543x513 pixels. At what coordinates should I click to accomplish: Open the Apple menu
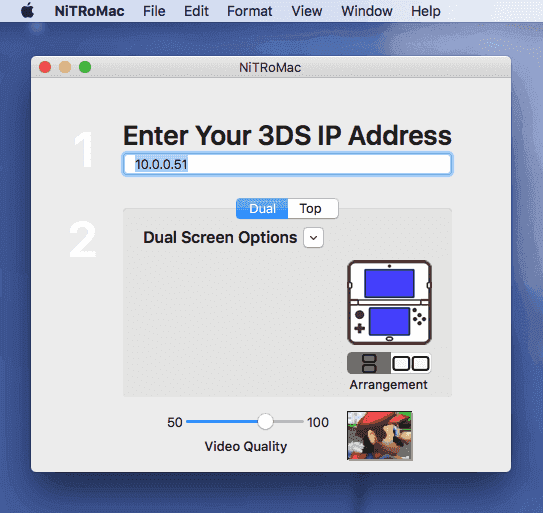(x=27, y=11)
